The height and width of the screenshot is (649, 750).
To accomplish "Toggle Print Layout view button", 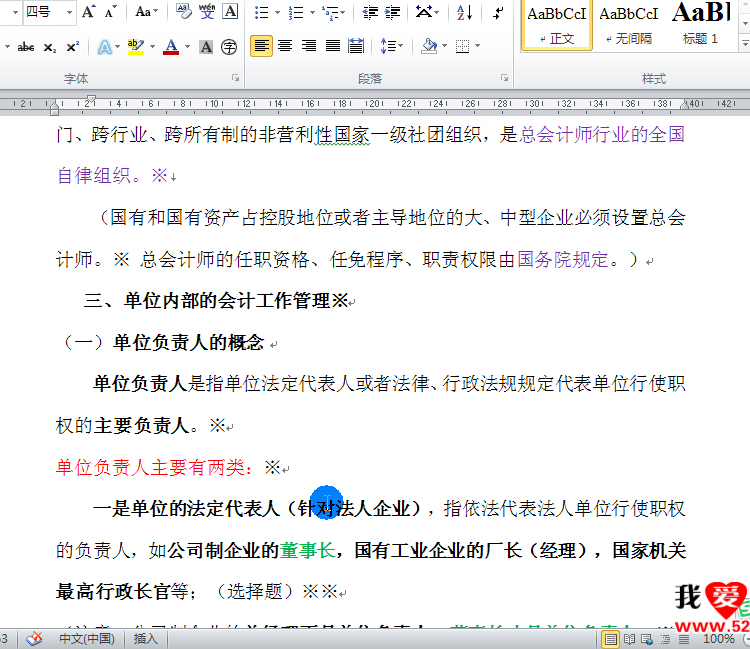I will click(x=610, y=639).
